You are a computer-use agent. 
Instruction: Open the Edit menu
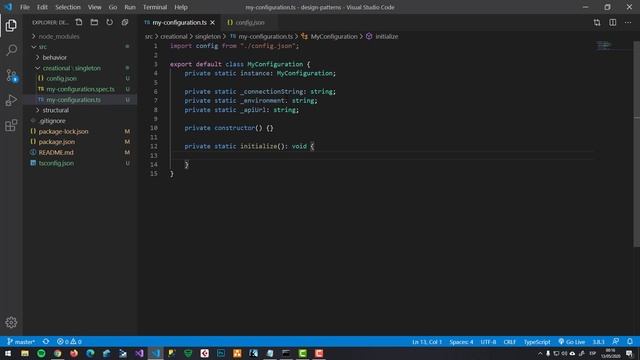pyautogui.click(x=42, y=7)
